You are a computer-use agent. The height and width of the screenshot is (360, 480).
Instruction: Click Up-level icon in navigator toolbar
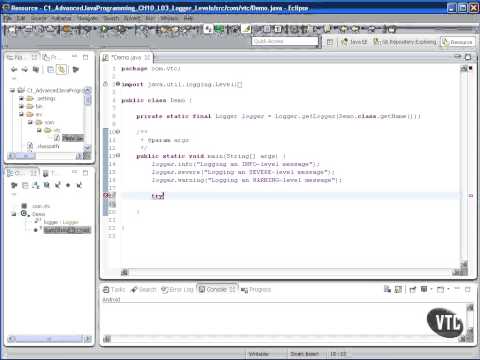point(36,69)
